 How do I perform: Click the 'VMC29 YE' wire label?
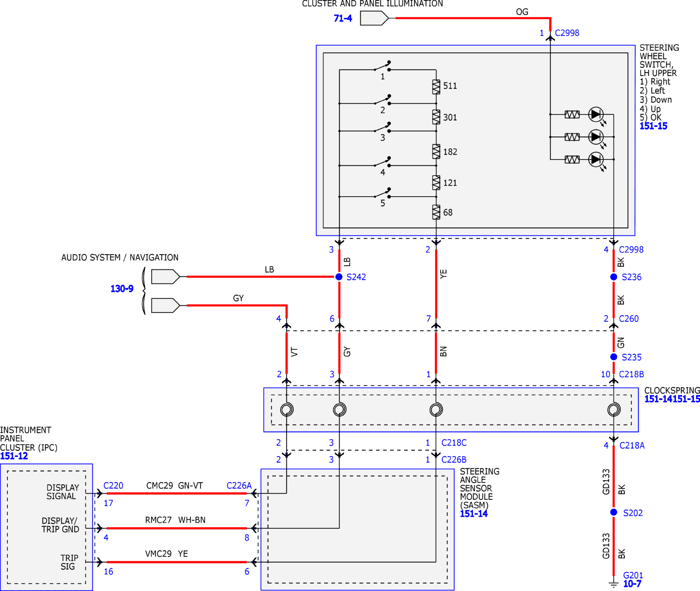point(166,554)
